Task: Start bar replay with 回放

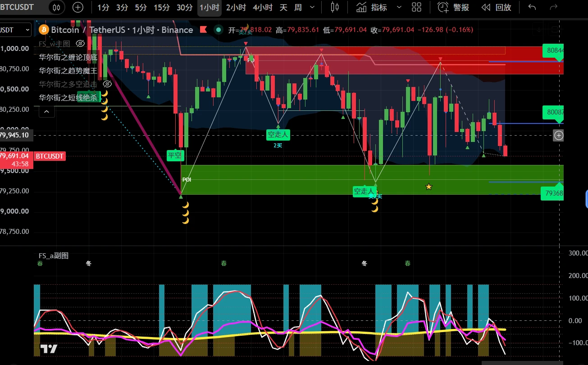Action: click(496, 7)
